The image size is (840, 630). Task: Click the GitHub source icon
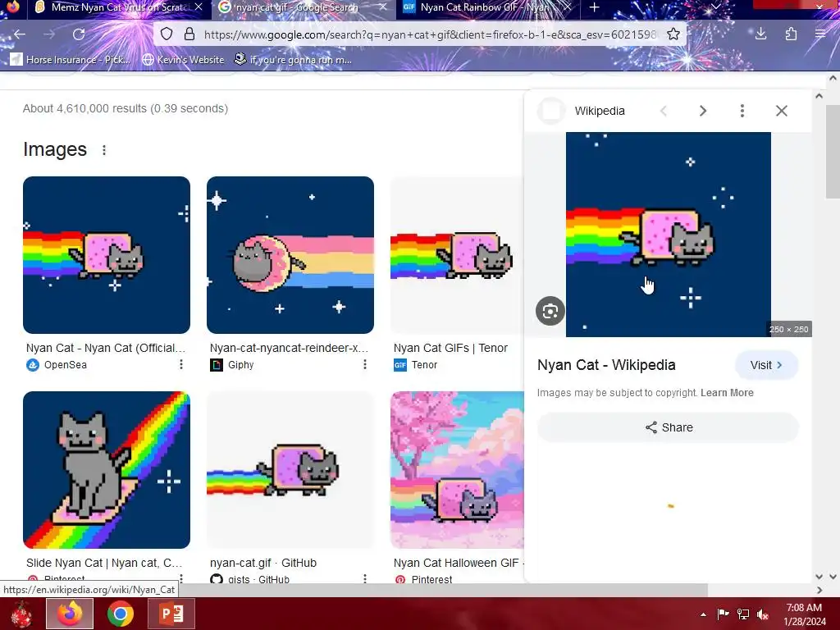tap(217, 578)
